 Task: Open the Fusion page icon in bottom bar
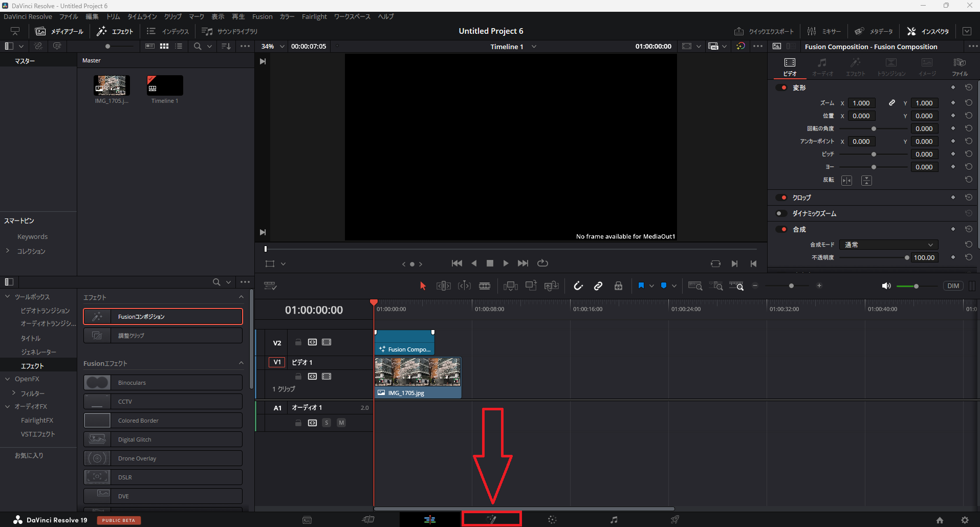click(491, 519)
